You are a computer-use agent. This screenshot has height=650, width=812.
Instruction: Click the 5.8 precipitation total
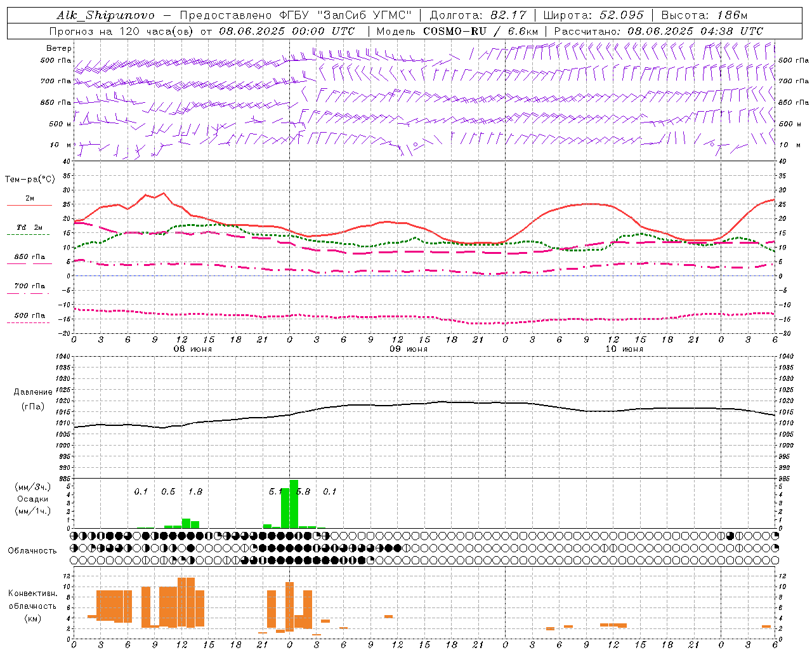(303, 492)
